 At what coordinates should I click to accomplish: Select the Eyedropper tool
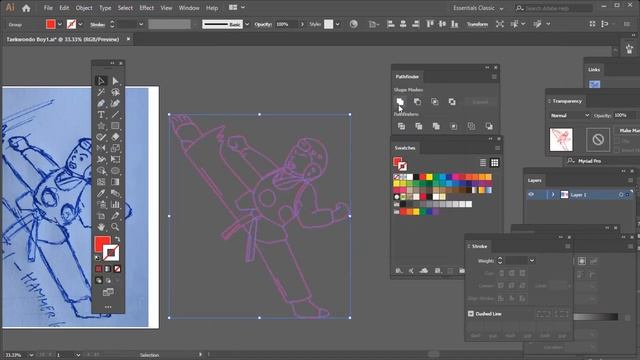pyautogui.click(x=101, y=193)
